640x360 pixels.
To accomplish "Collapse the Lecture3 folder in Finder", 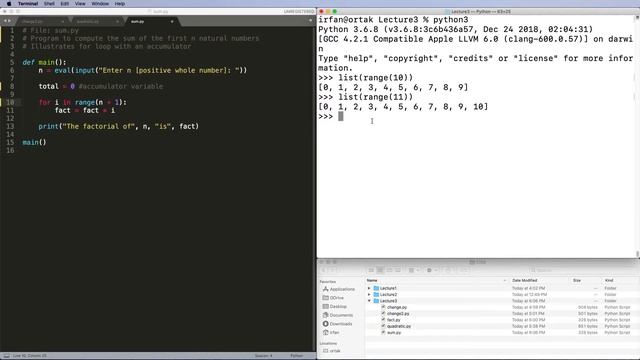I will (x=369, y=301).
